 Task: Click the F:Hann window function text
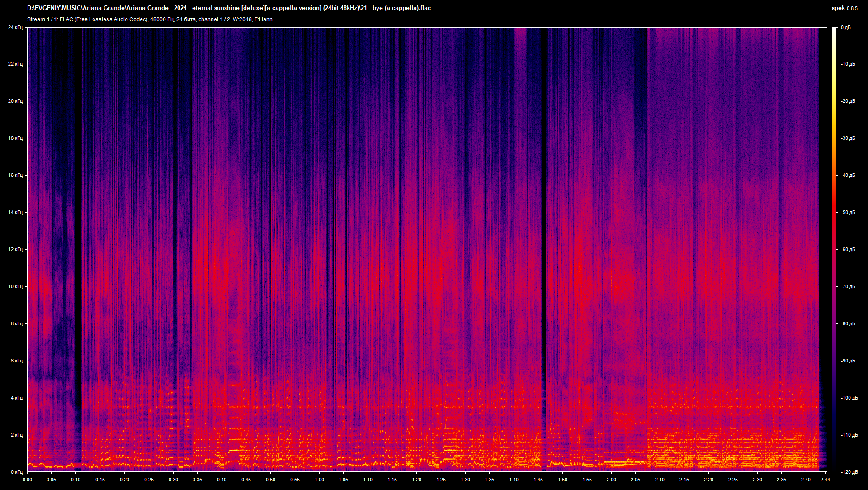[264, 19]
